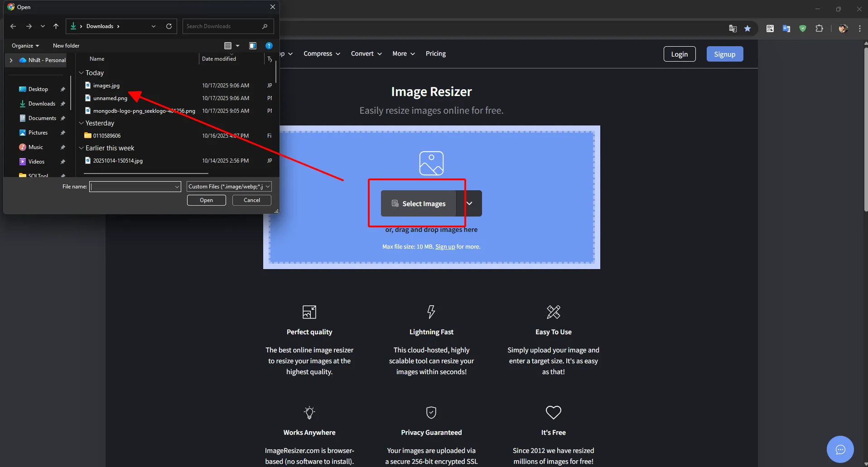The height and width of the screenshot is (467, 868).
Task: Click the It's Free heart icon
Action: (x=554, y=412)
